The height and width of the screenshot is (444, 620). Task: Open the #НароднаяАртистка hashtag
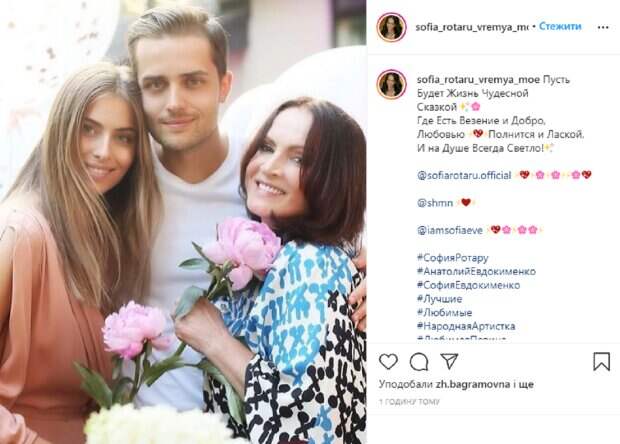(x=466, y=326)
